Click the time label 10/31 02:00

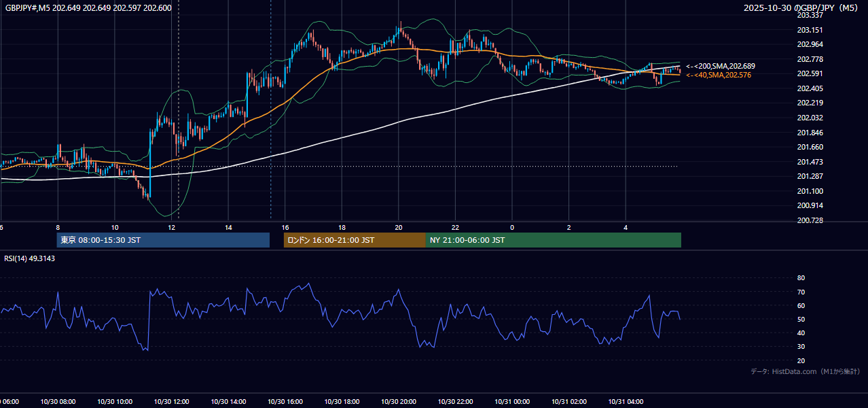[568, 402]
